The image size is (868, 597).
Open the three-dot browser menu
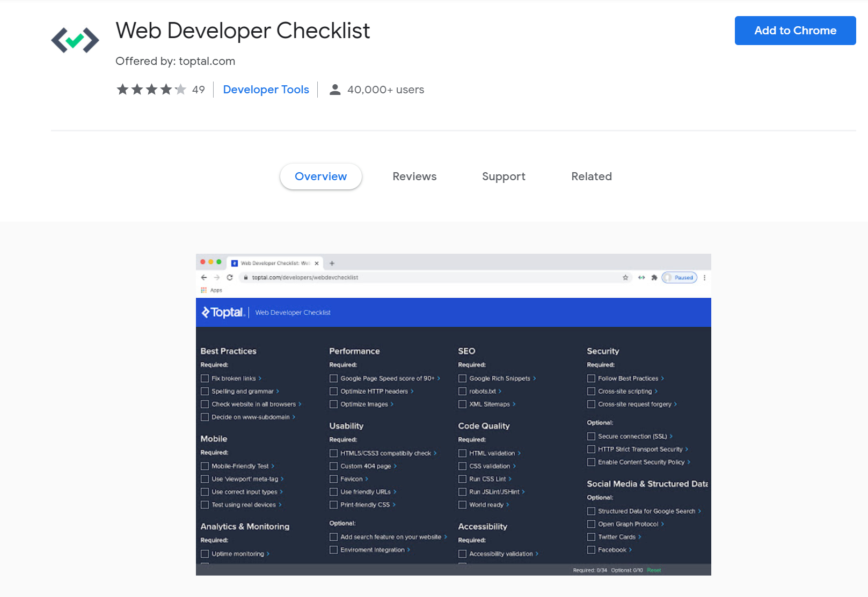pyautogui.click(x=704, y=277)
